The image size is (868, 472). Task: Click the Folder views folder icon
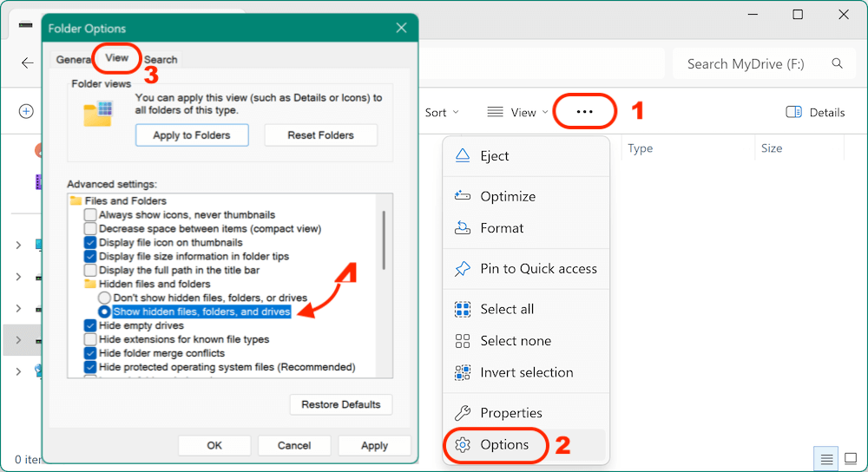coord(98,114)
